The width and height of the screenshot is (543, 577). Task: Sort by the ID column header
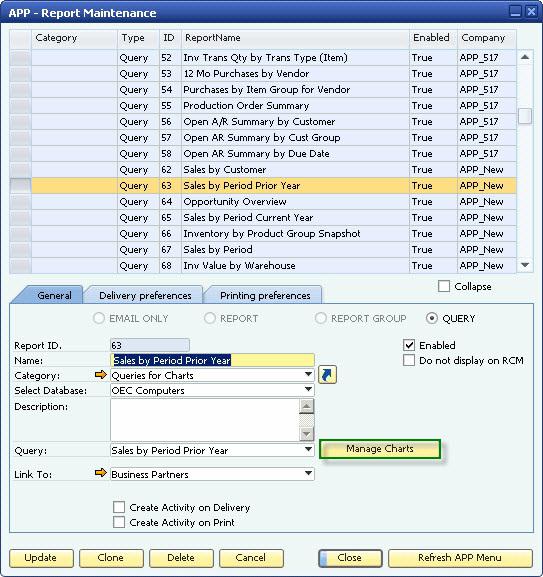coord(170,38)
